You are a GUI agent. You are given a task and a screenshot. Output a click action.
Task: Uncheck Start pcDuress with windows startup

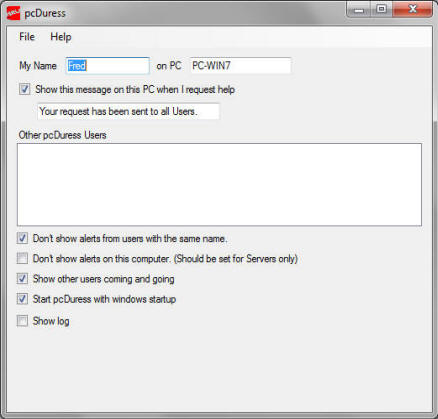click(x=22, y=299)
